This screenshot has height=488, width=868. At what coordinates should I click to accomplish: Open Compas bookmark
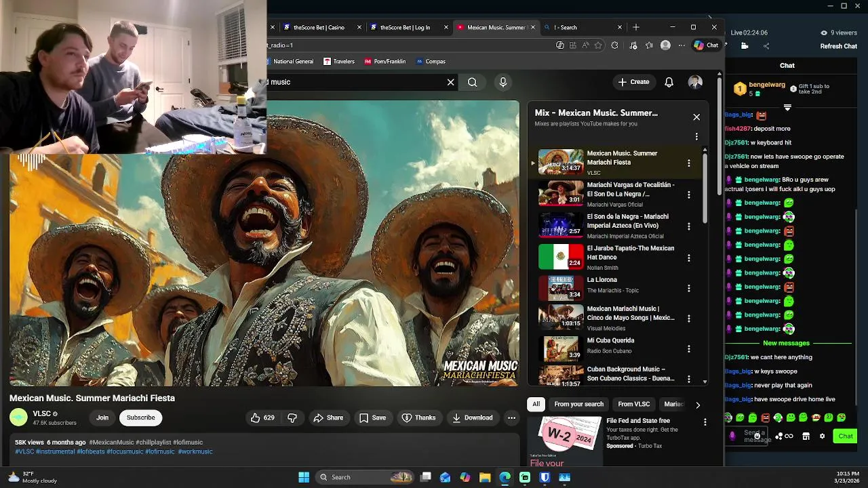click(430, 61)
